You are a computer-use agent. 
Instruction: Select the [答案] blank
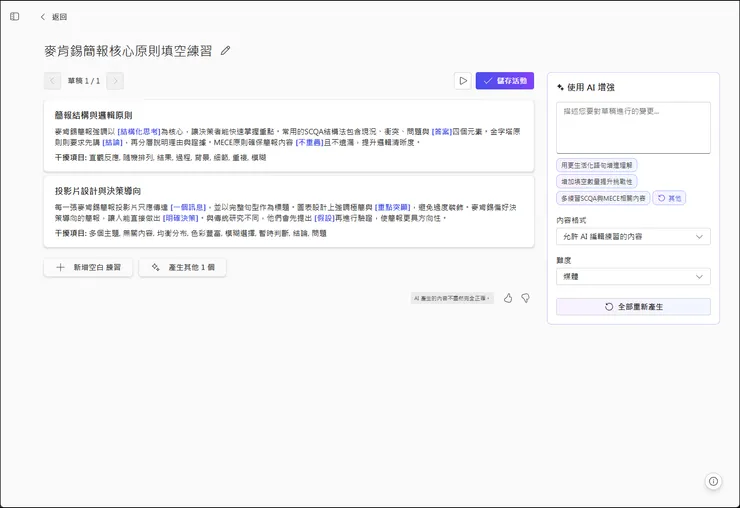(442, 132)
